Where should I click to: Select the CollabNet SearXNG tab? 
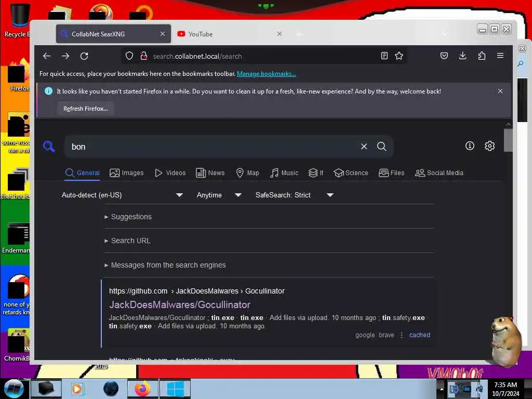[x=113, y=34]
